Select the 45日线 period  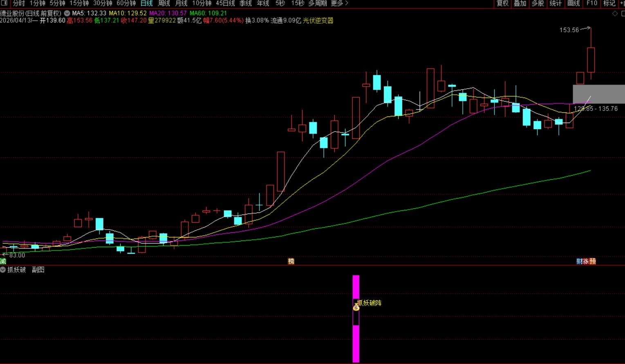225,3
